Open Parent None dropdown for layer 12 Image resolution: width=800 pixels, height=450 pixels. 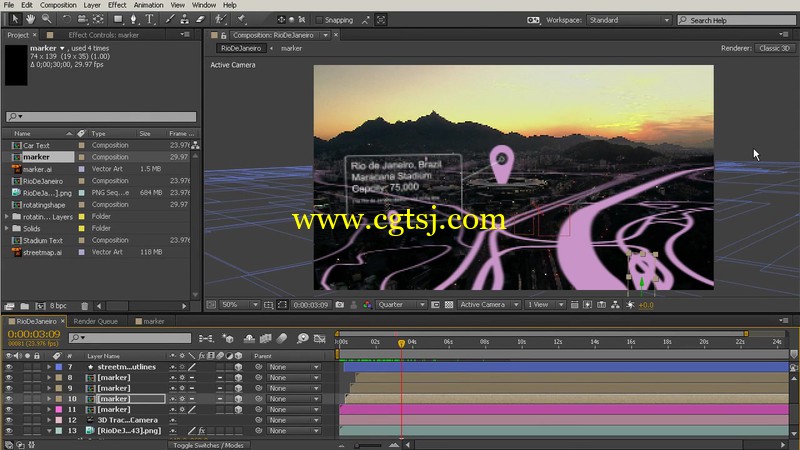coord(294,420)
